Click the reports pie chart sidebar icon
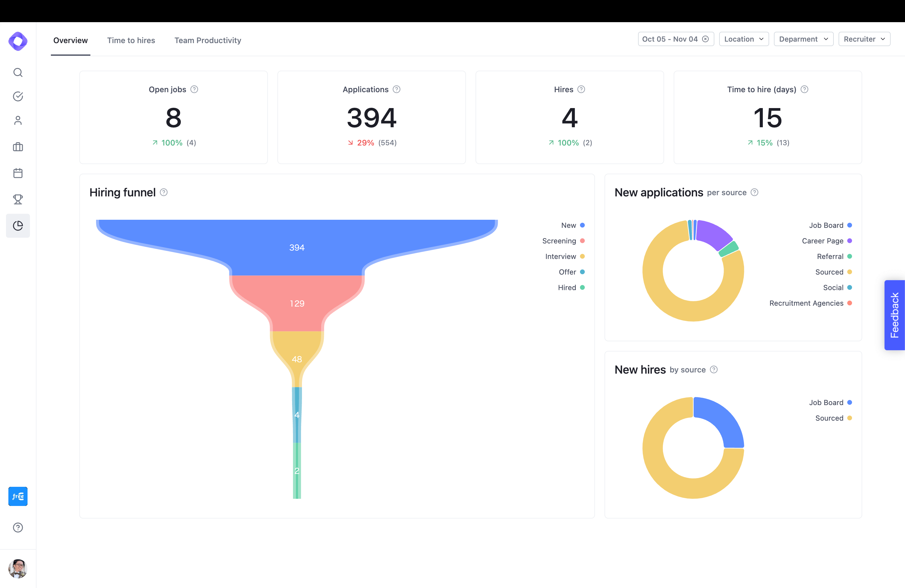This screenshot has width=905, height=588. [18, 225]
